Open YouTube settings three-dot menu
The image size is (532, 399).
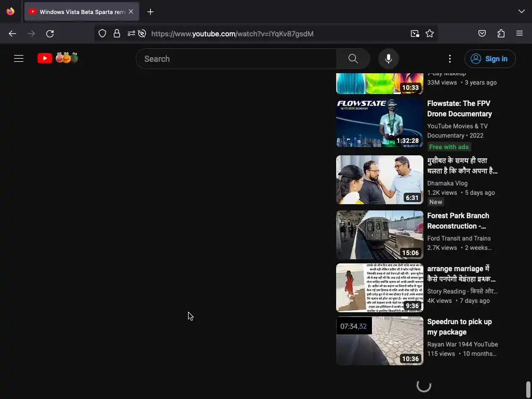tap(450, 59)
